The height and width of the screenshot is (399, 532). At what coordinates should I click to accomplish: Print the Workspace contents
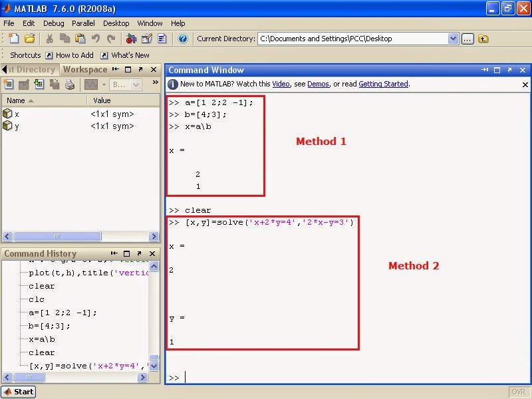click(x=69, y=86)
